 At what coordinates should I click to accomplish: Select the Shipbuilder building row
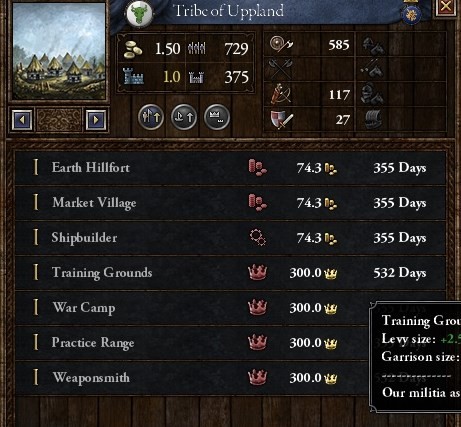click(230, 238)
